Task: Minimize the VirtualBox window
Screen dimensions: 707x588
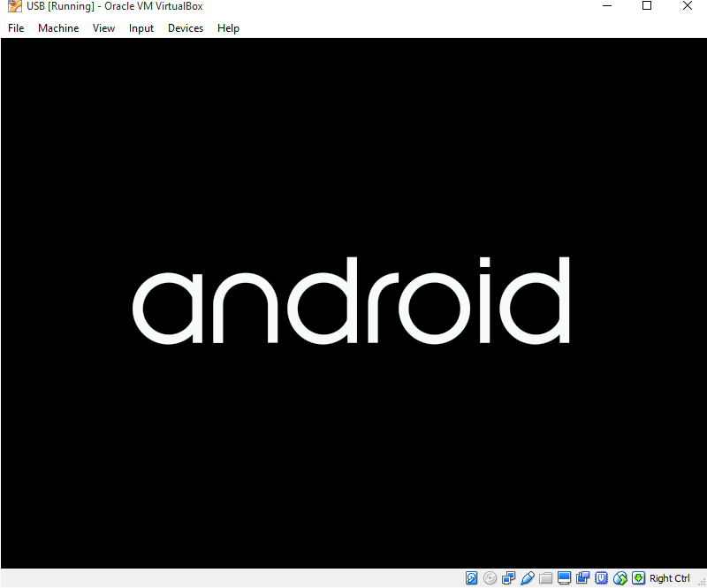Action: [607, 6]
